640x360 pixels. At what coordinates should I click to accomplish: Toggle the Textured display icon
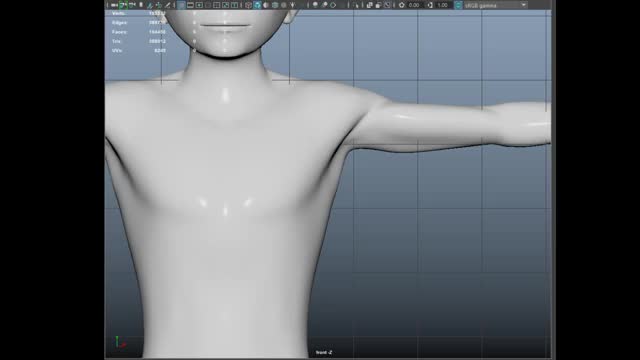point(283,5)
